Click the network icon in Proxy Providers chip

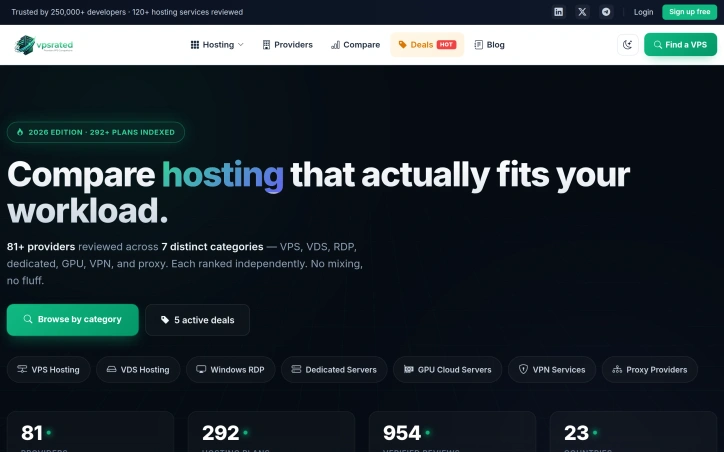point(617,369)
